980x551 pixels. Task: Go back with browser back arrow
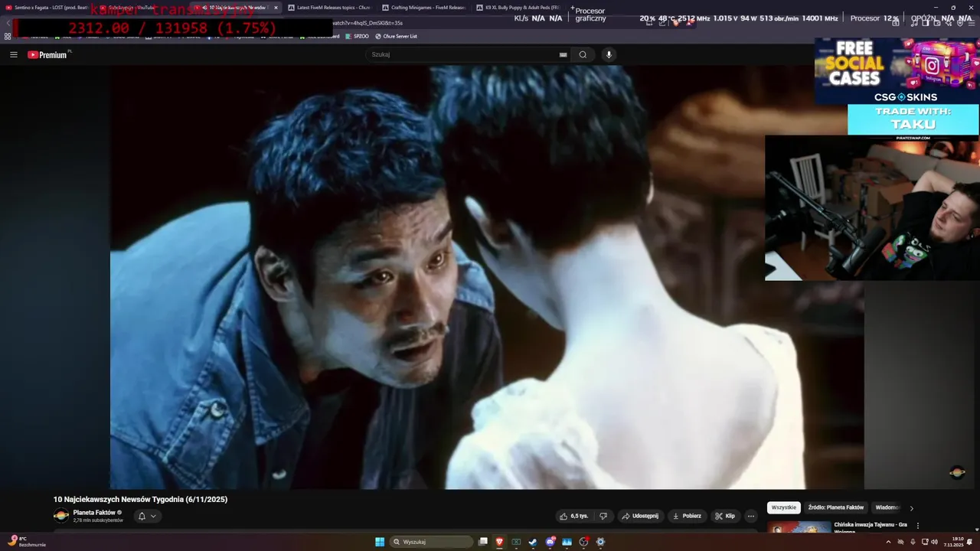click(x=8, y=23)
